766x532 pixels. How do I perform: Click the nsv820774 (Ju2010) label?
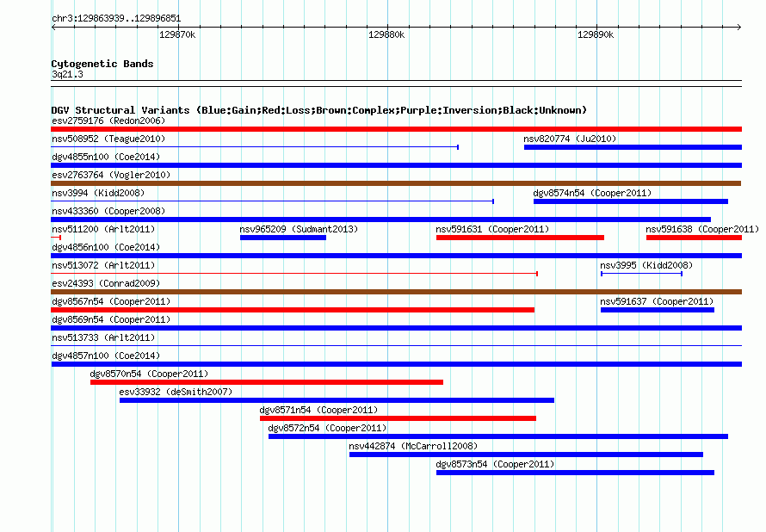[x=570, y=139]
